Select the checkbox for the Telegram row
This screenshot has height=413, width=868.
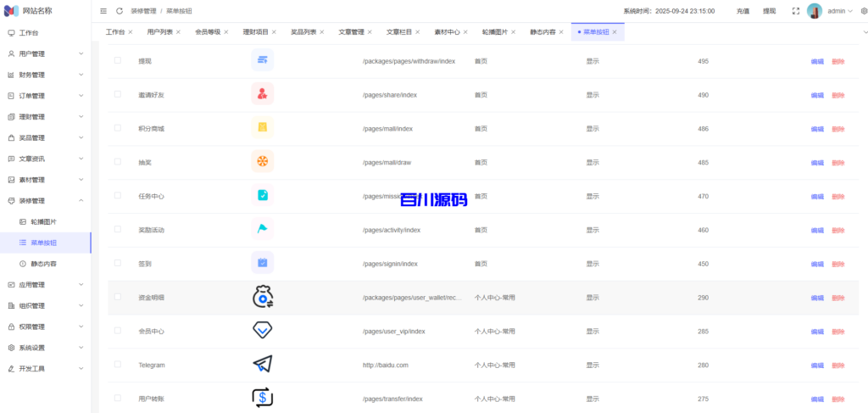pos(118,365)
